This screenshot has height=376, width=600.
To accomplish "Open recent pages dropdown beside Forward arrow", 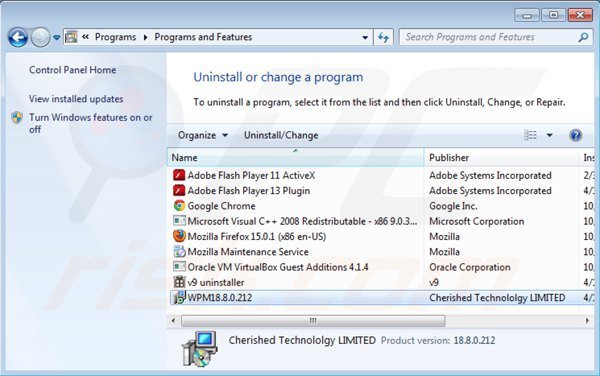I will click(x=57, y=37).
